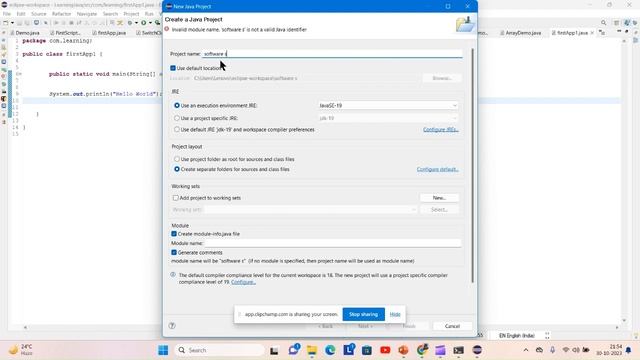This screenshot has height=360, width=640.
Task: Open the Navigate menu in Eclipse
Action: click(87, 14)
